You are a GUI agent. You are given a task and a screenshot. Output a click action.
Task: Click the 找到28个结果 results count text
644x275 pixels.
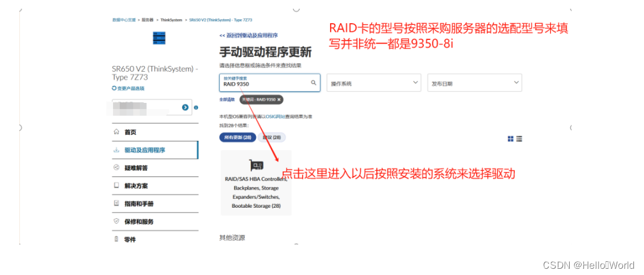point(233,125)
